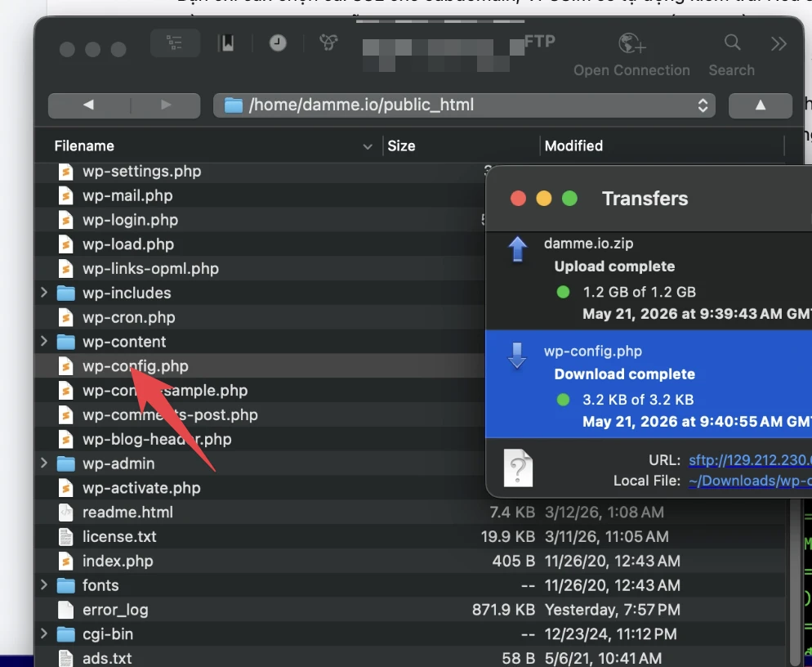Click folder icon in path field

coord(234,105)
